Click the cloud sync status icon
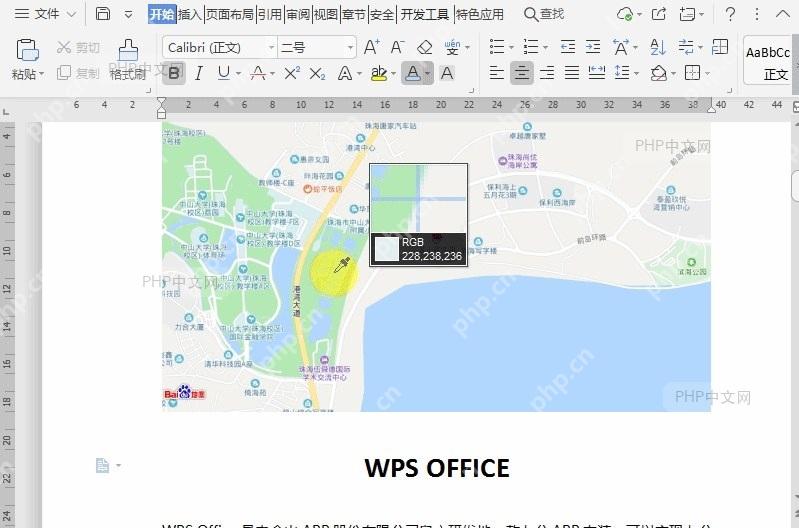Screen dimensions: 799x528 coord(625,14)
